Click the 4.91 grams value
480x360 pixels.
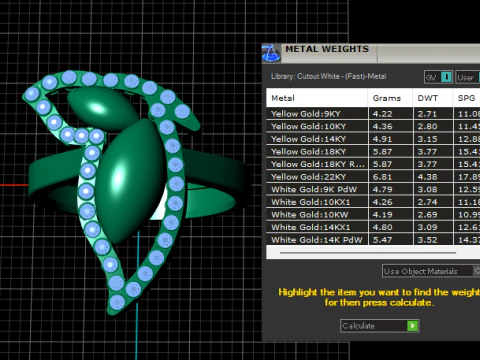(382, 139)
